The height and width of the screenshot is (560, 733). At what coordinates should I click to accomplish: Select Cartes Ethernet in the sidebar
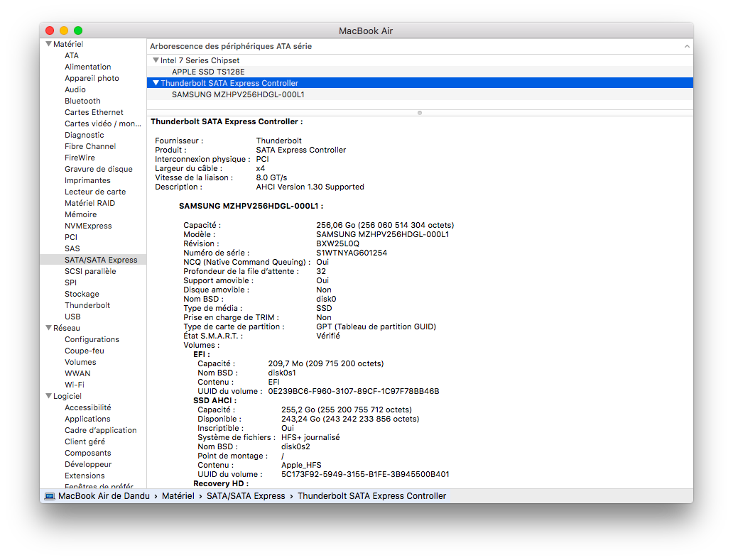pyautogui.click(x=94, y=112)
